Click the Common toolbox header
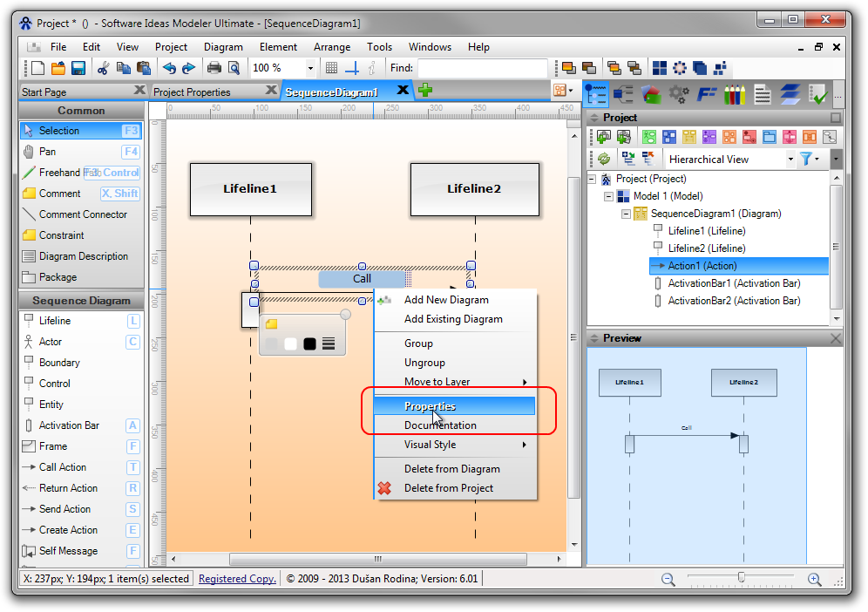This screenshot has width=868, height=612. (81, 111)
